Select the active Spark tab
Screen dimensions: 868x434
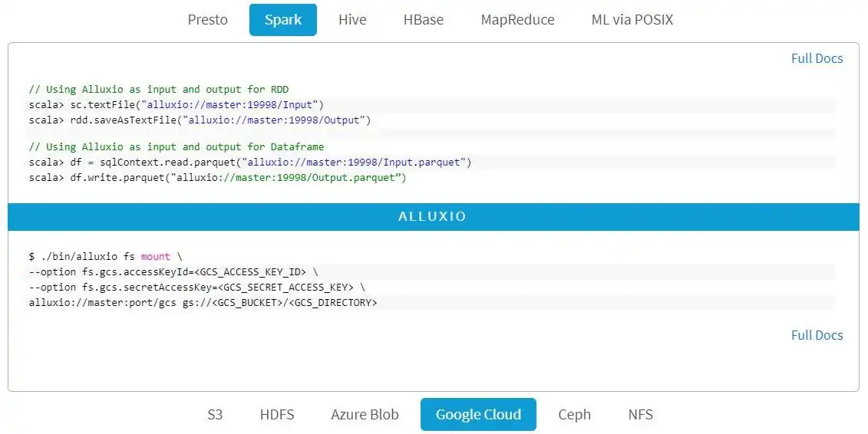(283, 20)
